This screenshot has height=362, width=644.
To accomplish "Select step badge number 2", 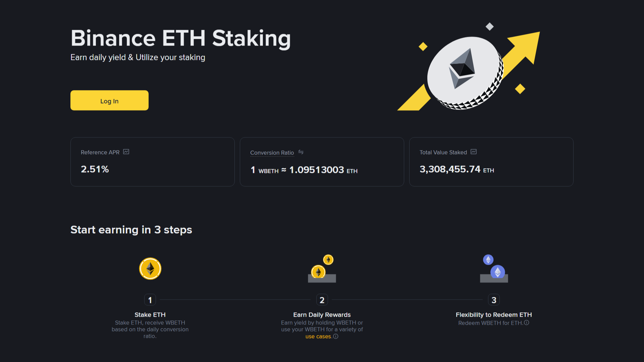I will (x=322, y=300).
